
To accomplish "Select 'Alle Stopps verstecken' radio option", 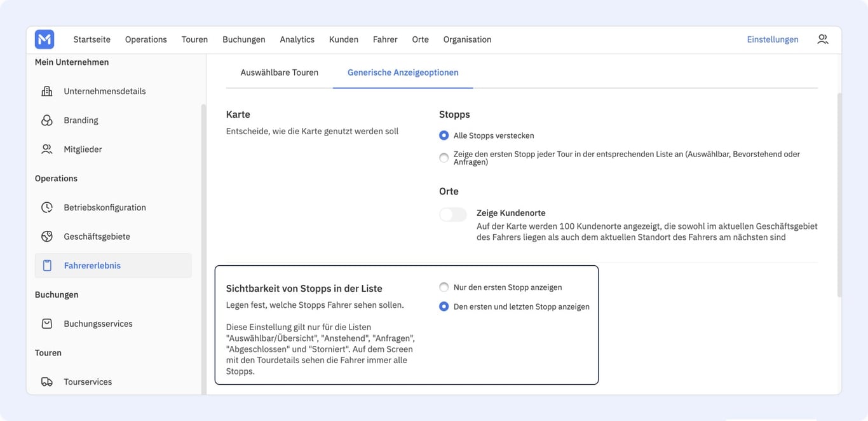I will (444, 135).
